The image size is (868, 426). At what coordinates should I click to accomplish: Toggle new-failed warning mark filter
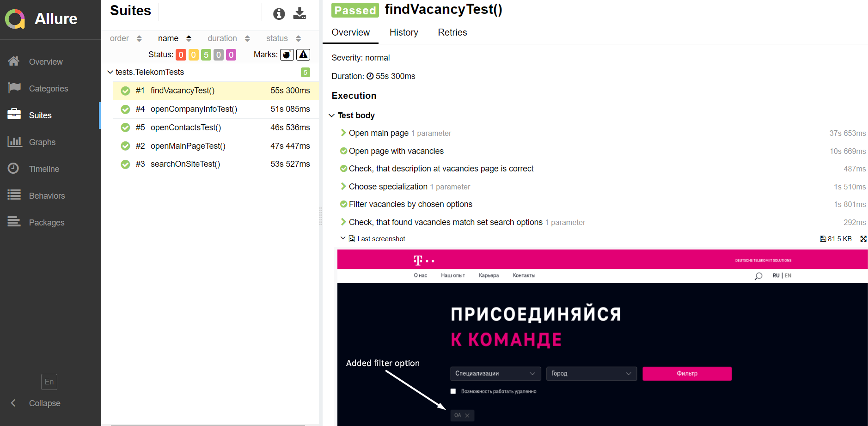(303, 55)
